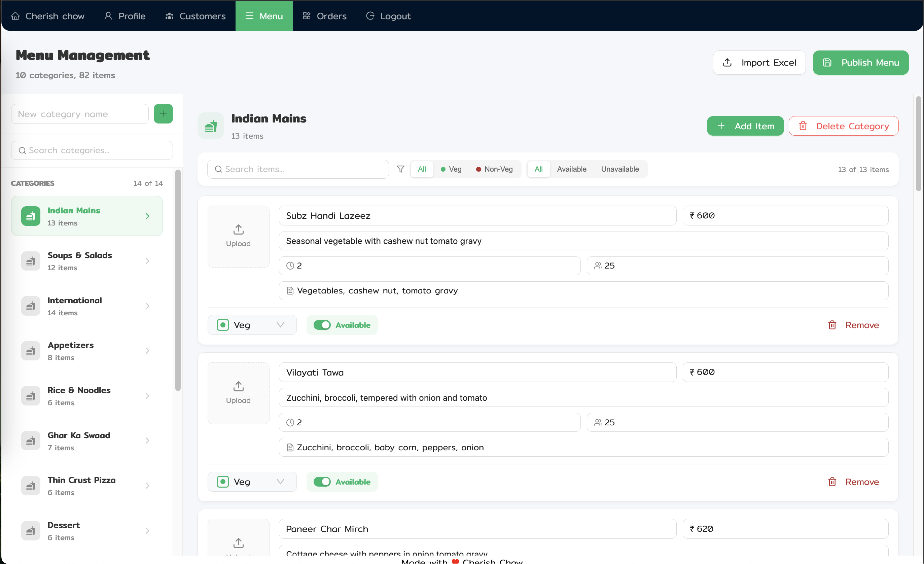Open the Customers section
The width and height of the screenshot is (924, 564).
[x=195, y=16]
